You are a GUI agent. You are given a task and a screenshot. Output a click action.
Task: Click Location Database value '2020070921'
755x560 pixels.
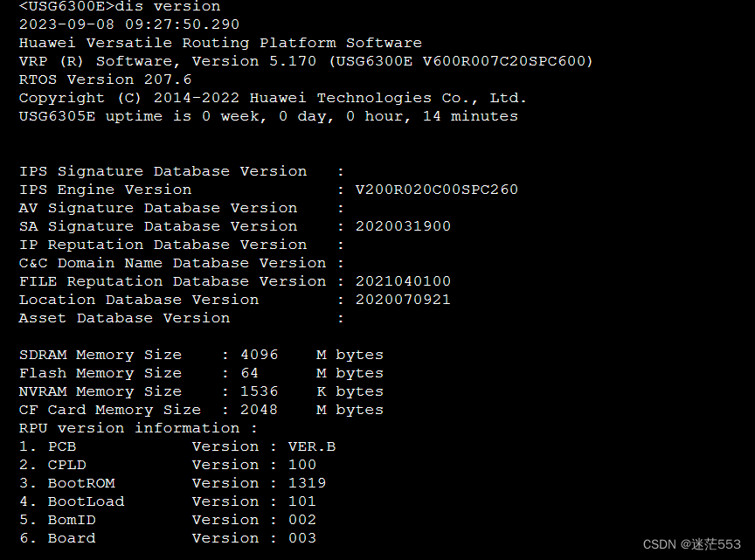[x=403, y=300]
